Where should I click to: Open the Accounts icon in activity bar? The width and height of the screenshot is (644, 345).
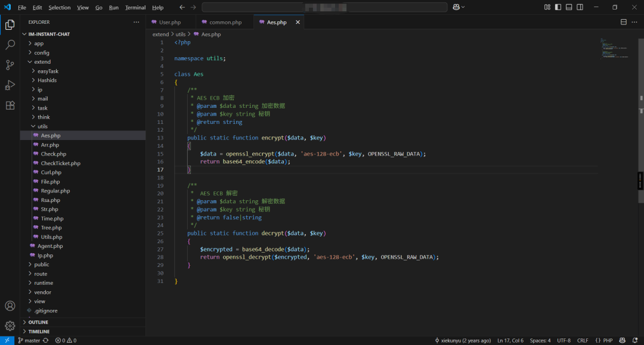(10, 306)
